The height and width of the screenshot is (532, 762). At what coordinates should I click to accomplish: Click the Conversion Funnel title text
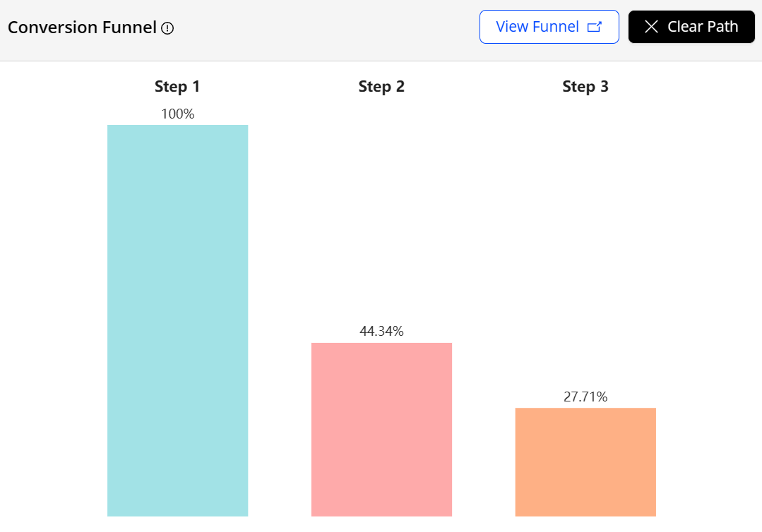click(x=82, y=28)
